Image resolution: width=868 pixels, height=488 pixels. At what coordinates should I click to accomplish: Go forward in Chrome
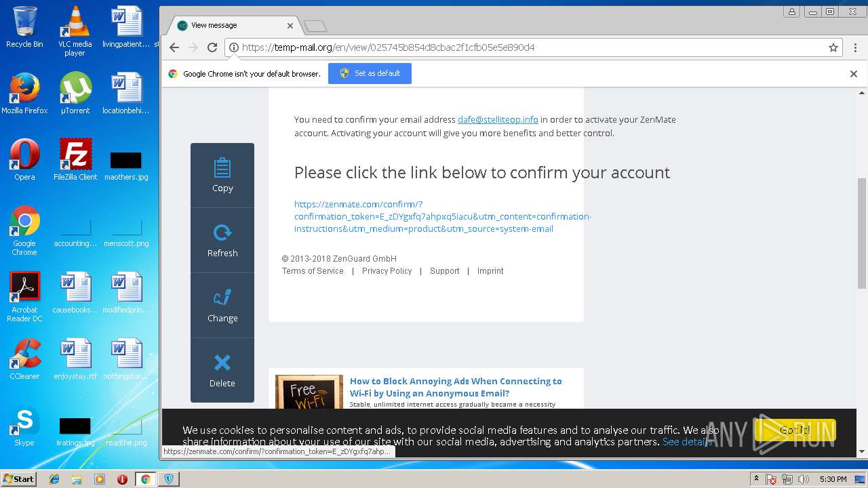click(x=193, y=47)
